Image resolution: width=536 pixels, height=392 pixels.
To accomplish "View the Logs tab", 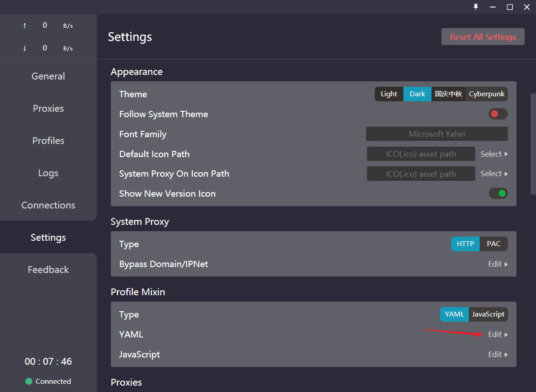I will point(48,173).
